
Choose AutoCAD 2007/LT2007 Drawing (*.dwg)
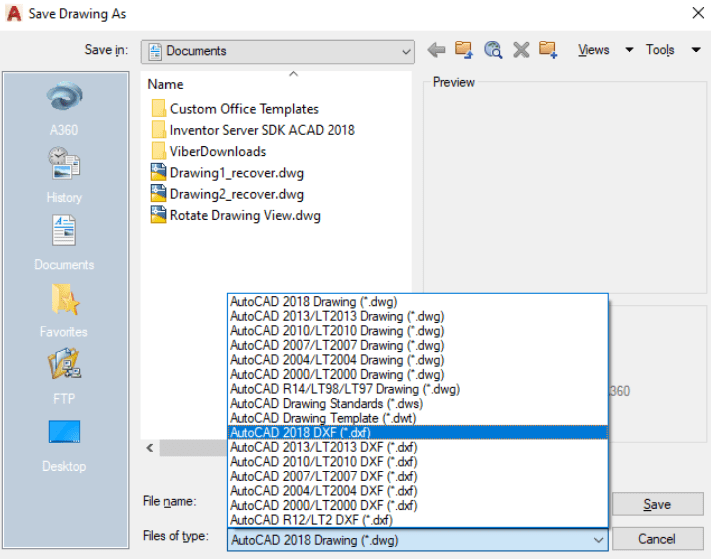418,345
